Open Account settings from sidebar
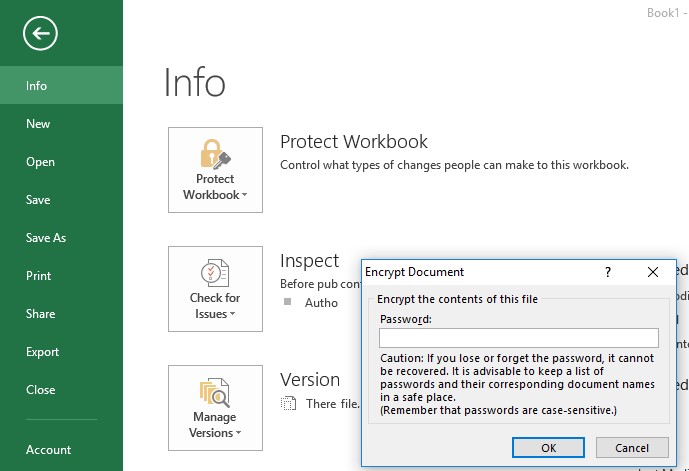 pos(48,450)
